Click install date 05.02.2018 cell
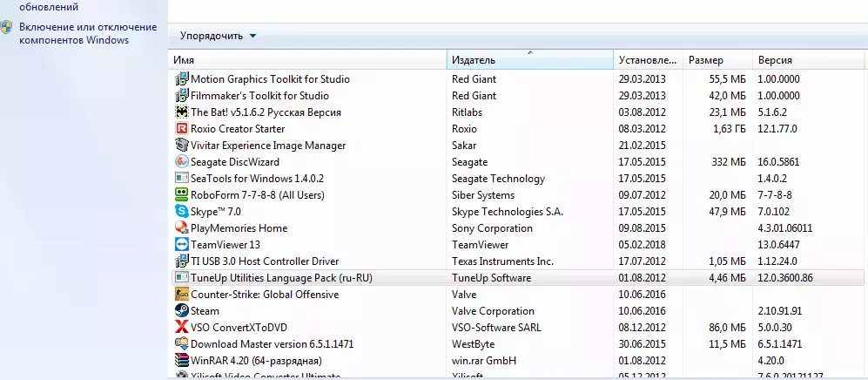This screenshot has width=868, height=380. pyautogui.click(x=643, y=244)
